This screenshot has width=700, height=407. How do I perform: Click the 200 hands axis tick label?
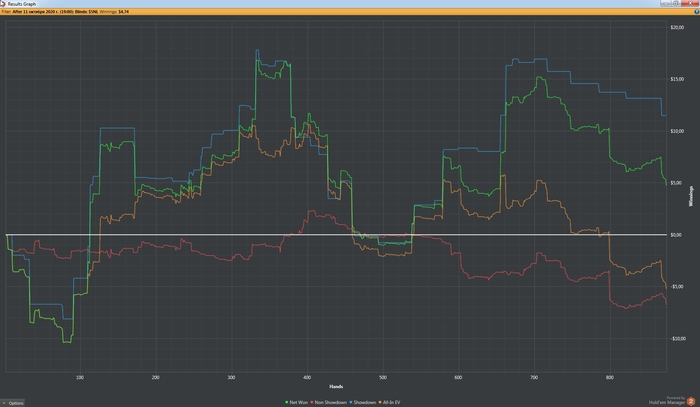tap(155, 378)
